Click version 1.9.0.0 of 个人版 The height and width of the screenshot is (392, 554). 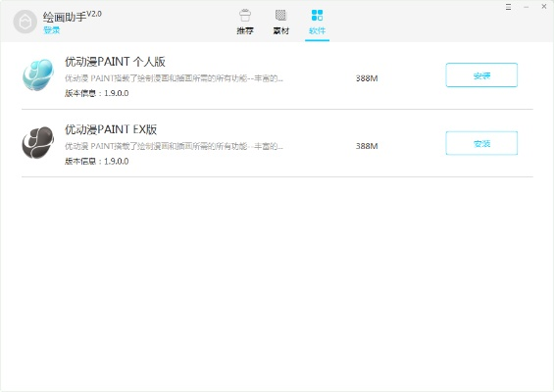[x=96, y=93]
